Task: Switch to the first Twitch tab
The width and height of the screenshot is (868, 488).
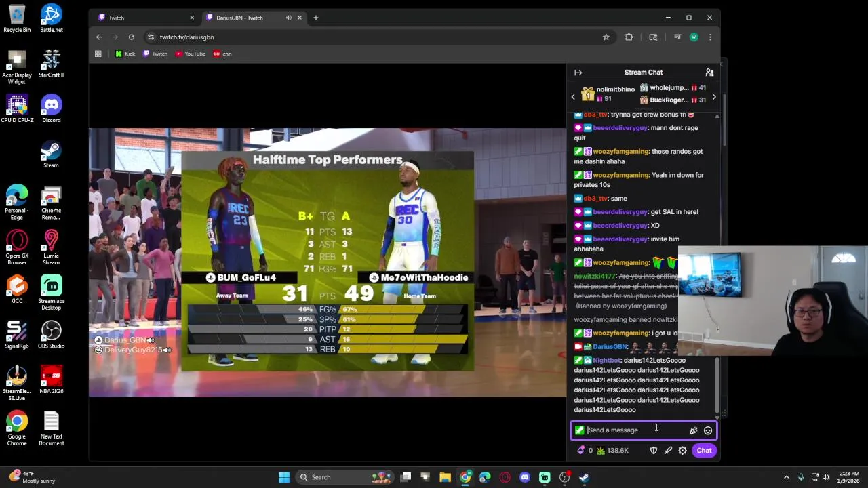Action: pyautogui.click(x=144, y=18)
